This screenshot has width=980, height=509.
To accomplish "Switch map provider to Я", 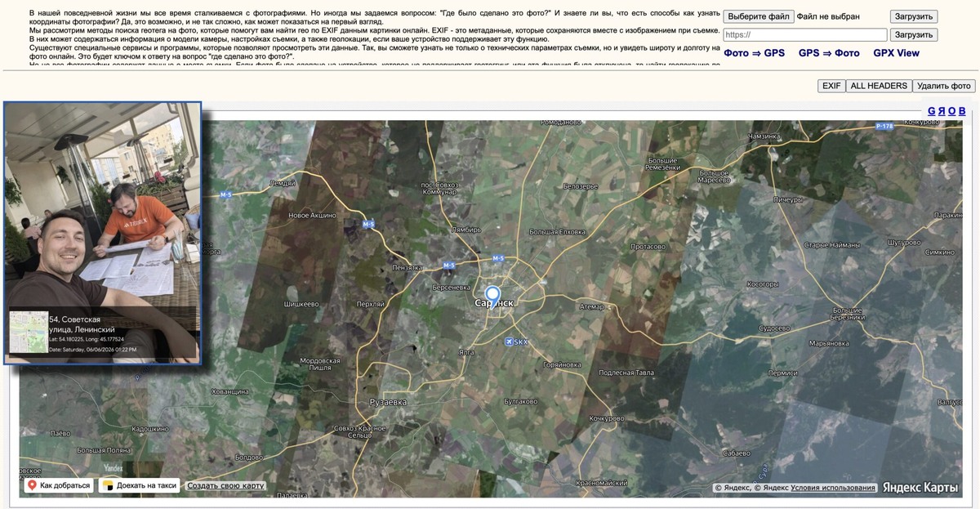I will point(942,111).
